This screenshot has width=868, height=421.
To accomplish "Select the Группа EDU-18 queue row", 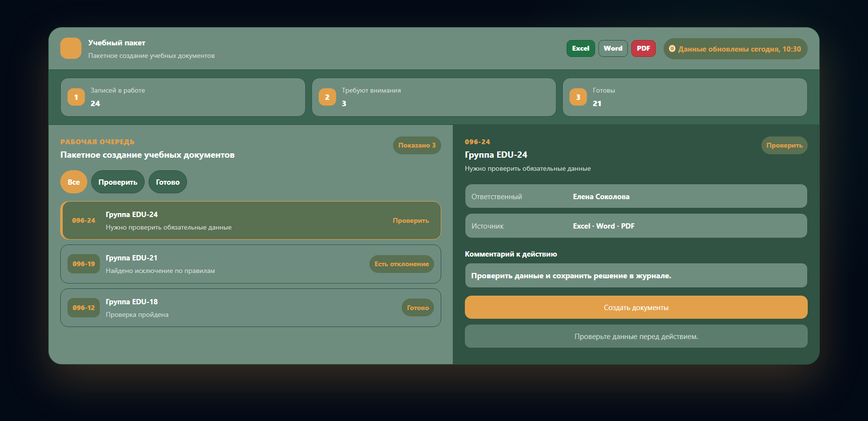I will tap(251, 308).
